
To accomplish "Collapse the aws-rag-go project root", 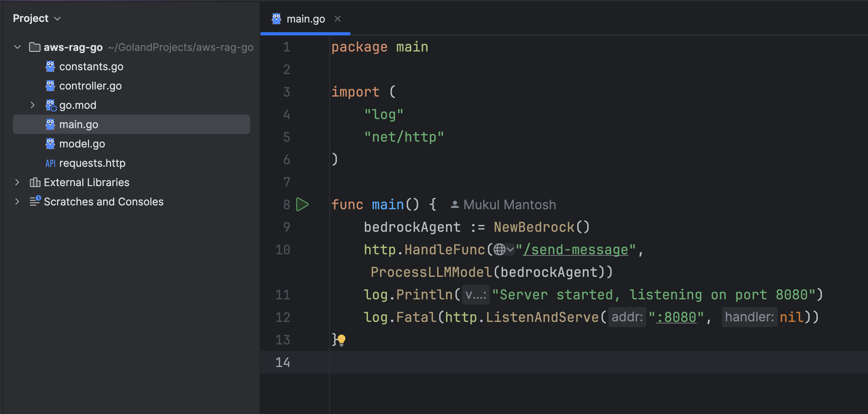I will point(17,47).
